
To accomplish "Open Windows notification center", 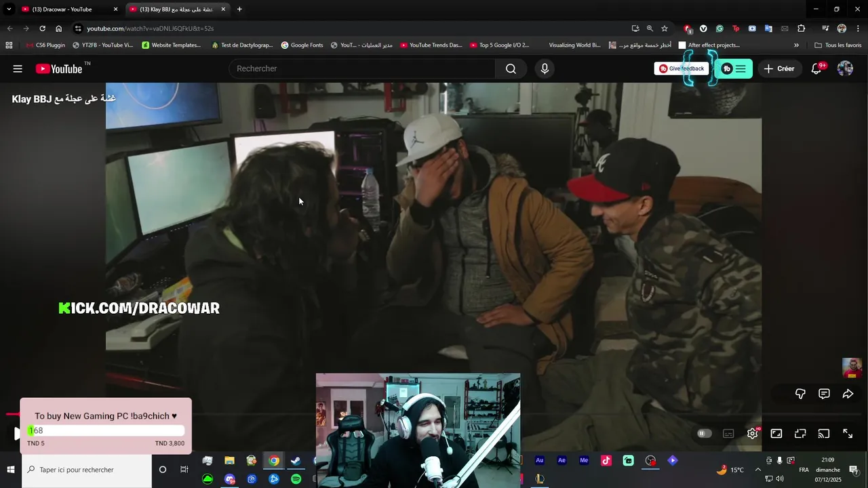I will [x=854, y=470].
